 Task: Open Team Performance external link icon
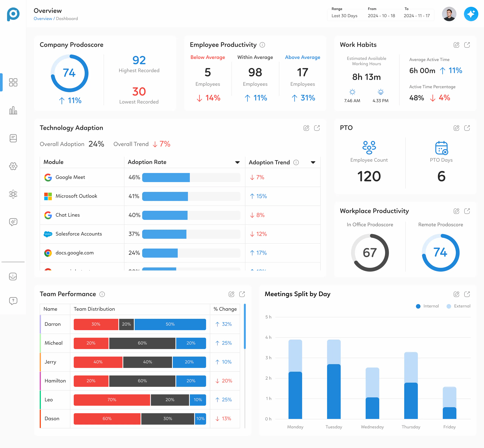pyautogui.click(x=242, y=294)
